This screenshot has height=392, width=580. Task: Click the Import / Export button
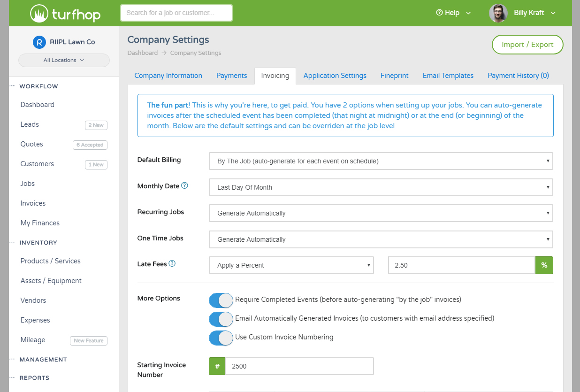coord(527,45)
